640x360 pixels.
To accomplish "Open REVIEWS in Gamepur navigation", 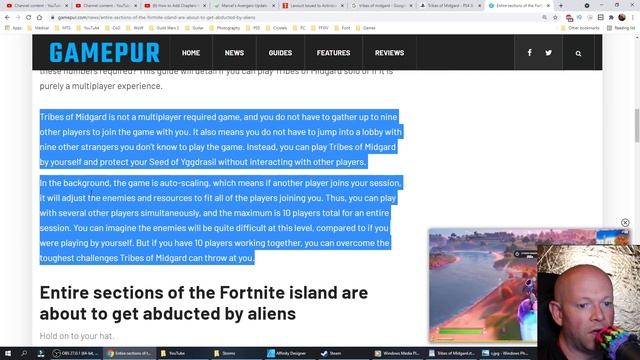I will click(389, 53).
